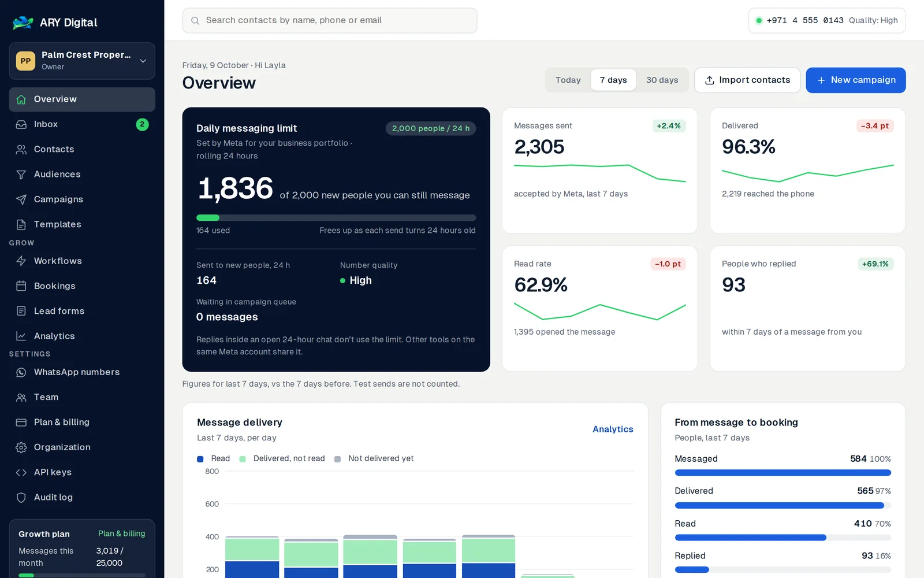Open the Analytics link in Message delivery
The width and height of the screenshot is (924, 578).
(613, 429)
